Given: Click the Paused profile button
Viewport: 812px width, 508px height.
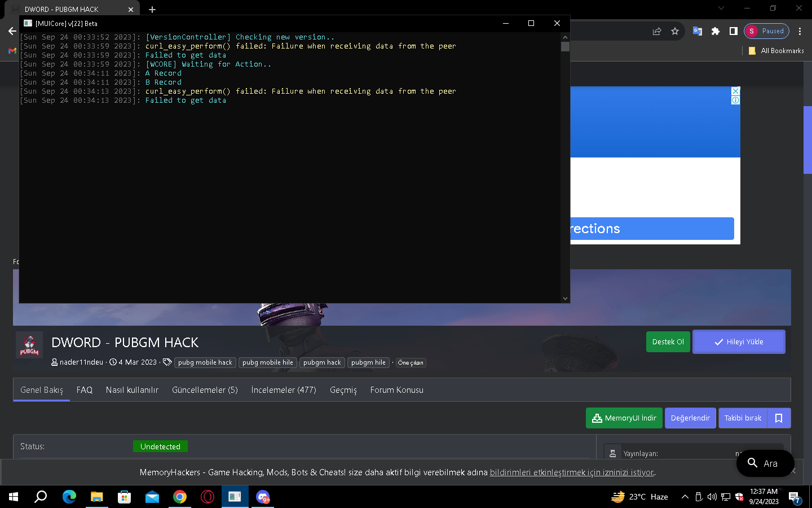Looking at the screenshot, I should (766, 31).
